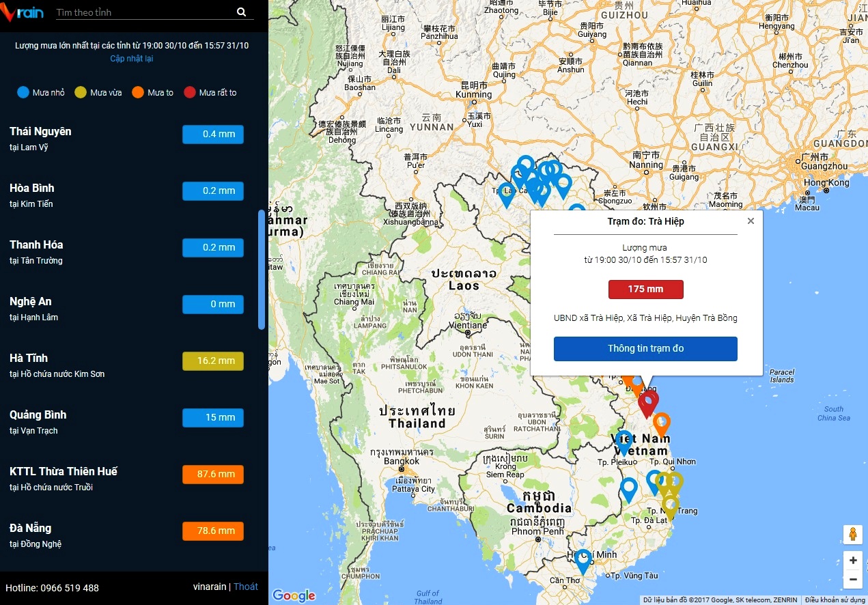Click the red 175 mm rainfall badge

point(645,290)
